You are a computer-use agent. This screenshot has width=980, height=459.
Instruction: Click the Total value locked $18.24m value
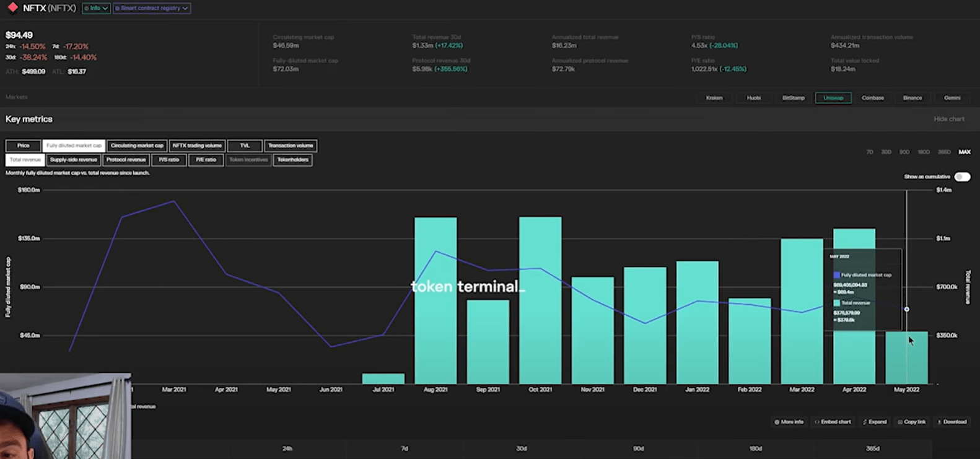pyautogui.click(x=843, y=69)
